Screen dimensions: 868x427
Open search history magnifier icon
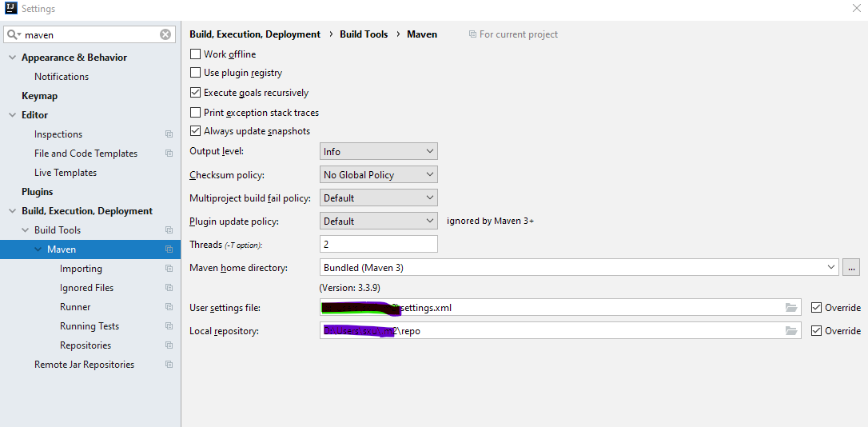coord(14,34)
